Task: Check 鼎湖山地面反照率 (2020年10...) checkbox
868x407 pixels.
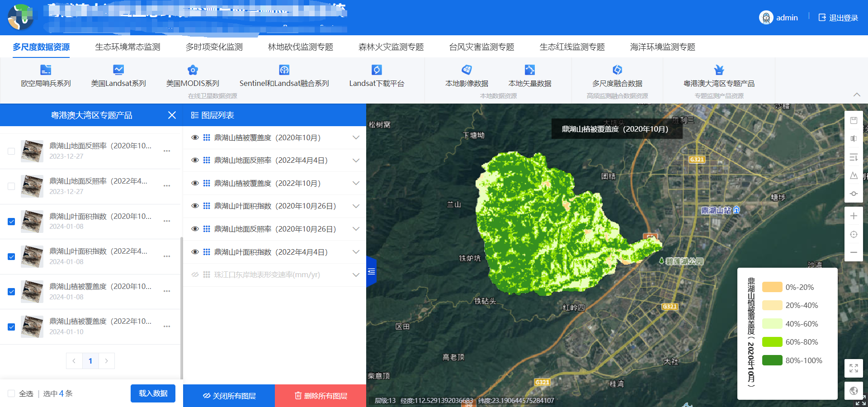Action: (x=11, y=151)
